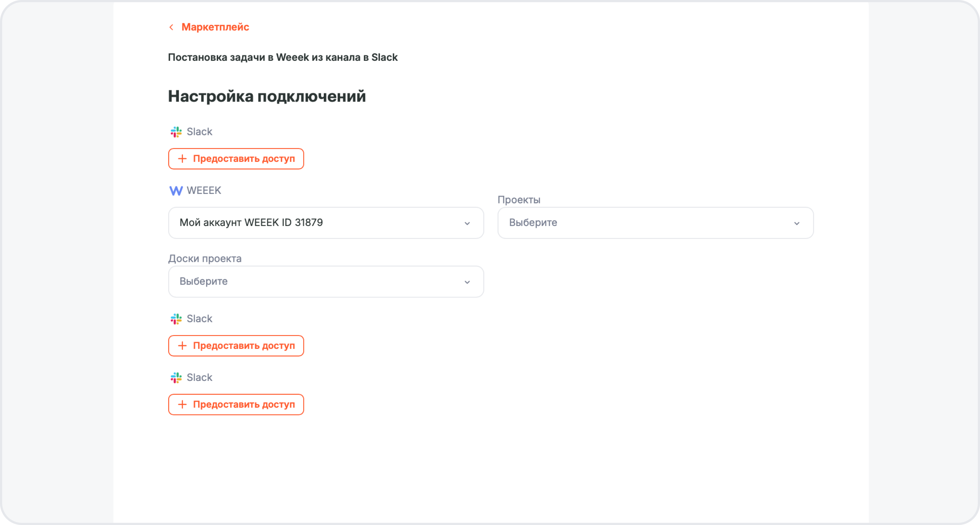Click the WEEEK logo icon
The image size is (980, 525).
tap(176, 190)
